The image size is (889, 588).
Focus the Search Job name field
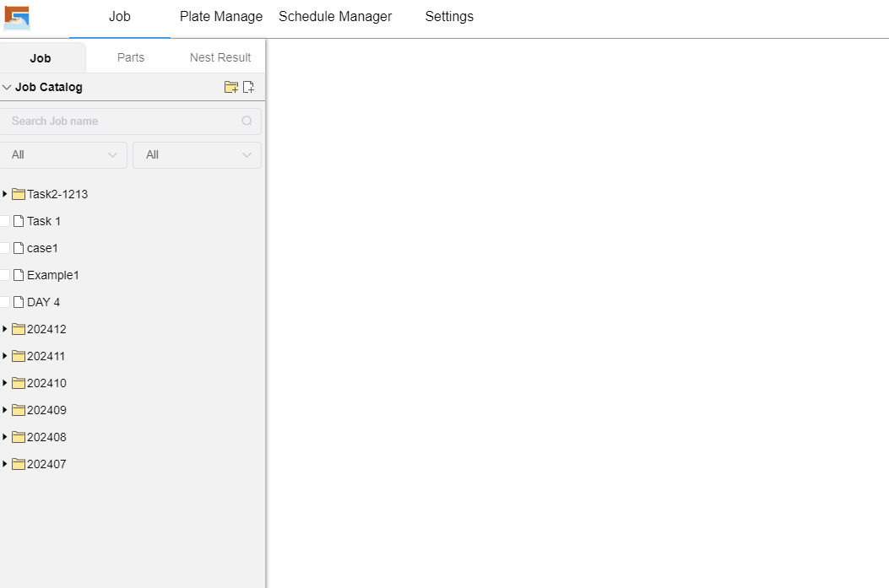122,121
